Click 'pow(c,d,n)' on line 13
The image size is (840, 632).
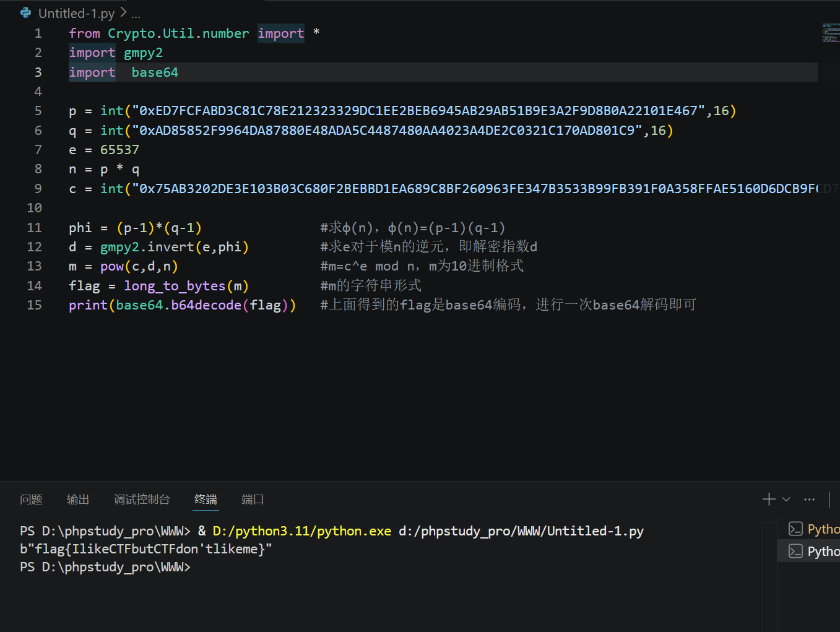point(139,266)
